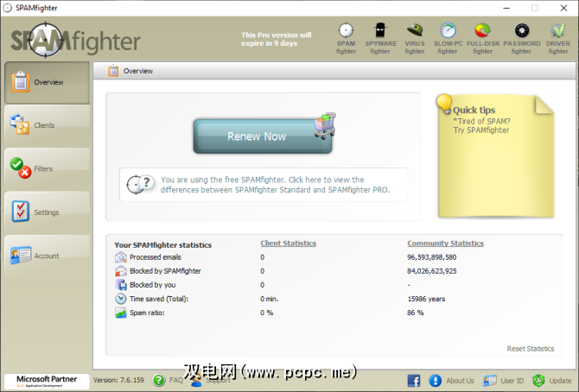Click the Renew Now button

coord(263,136)
